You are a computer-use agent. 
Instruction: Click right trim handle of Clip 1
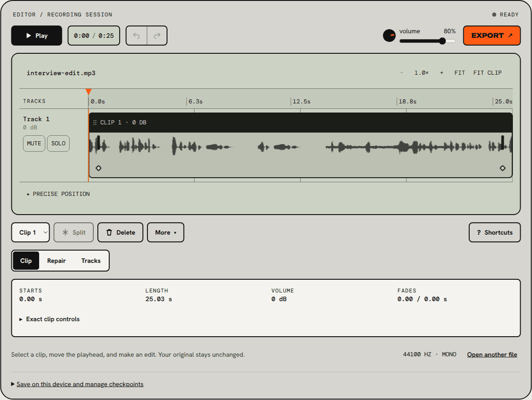click(x=502, y=142)
